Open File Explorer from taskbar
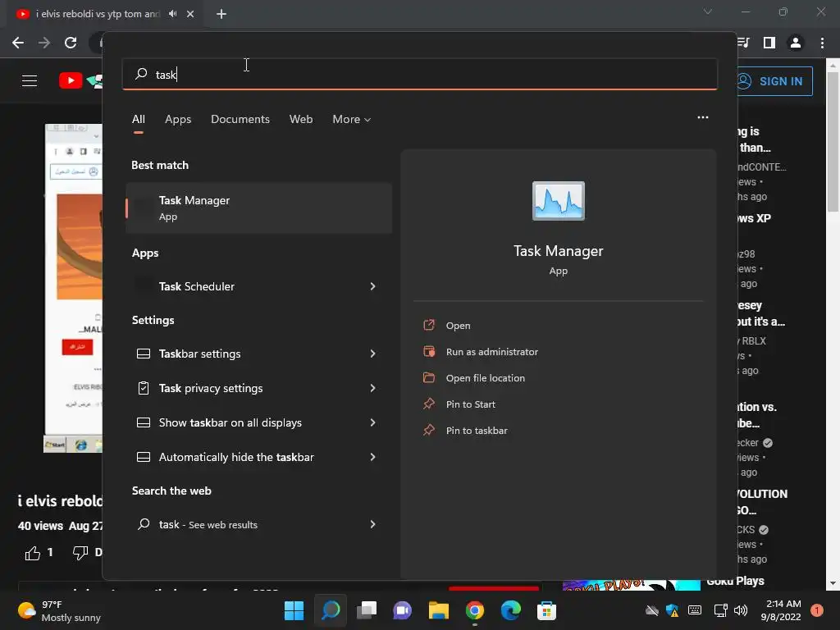 coord(438,610)
